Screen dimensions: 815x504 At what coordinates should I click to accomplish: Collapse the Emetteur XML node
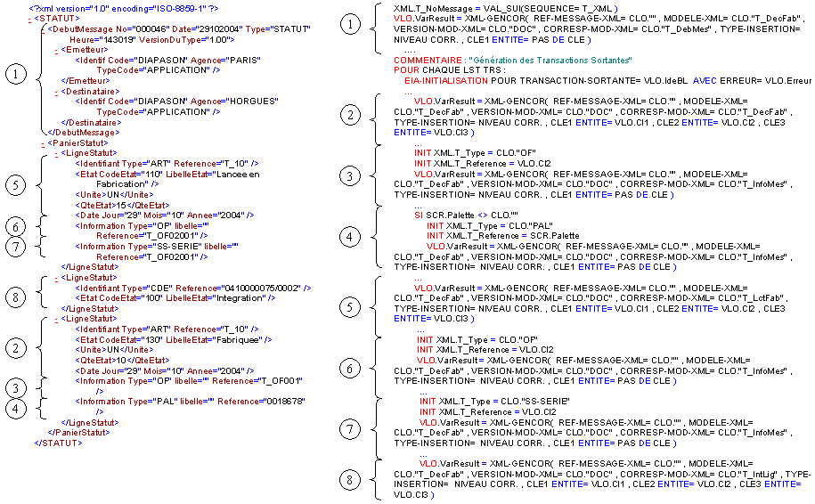pyautogui.click(x=56, y=51)
